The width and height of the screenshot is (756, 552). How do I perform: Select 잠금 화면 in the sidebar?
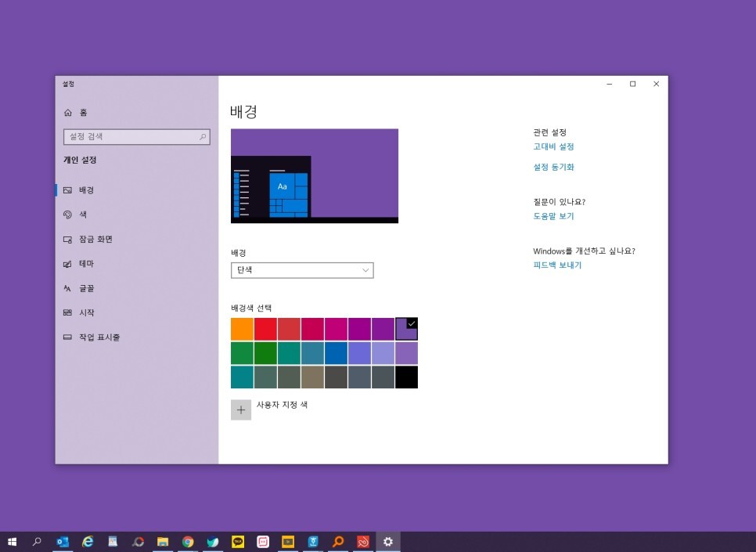coord(88,240)
